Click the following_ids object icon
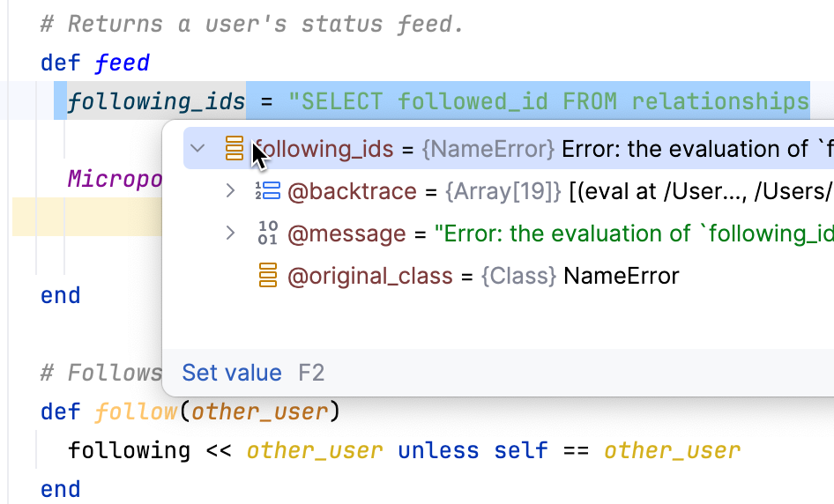834x504 pixels. tap(235, 149)
